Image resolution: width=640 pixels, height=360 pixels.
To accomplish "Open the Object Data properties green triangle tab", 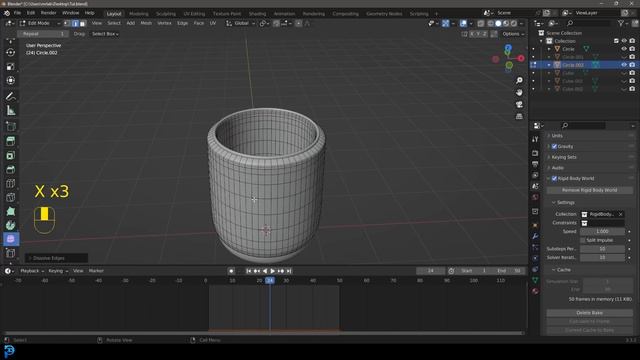I will click(535, 280).
